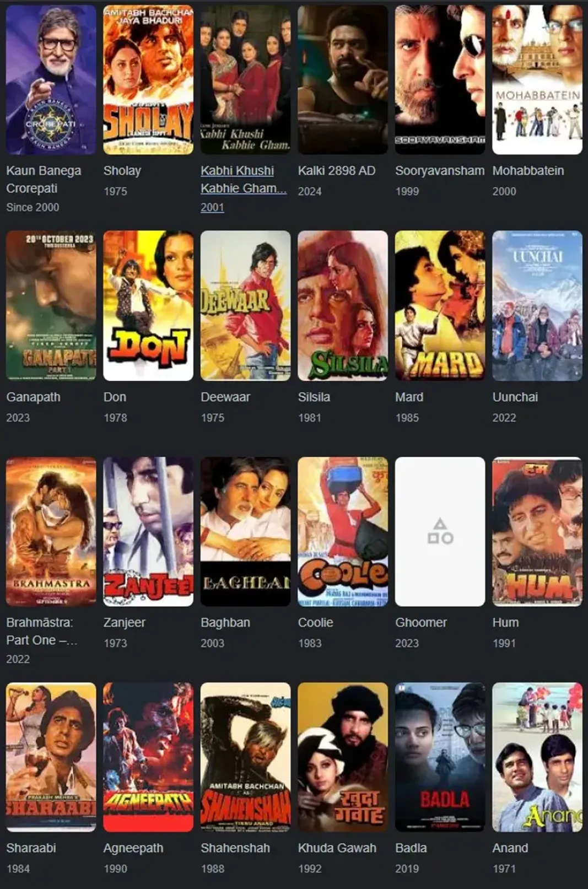Screen dimensions: 588x889
Task: Select the Mard 1985 poster
Action: pos(440,306)
